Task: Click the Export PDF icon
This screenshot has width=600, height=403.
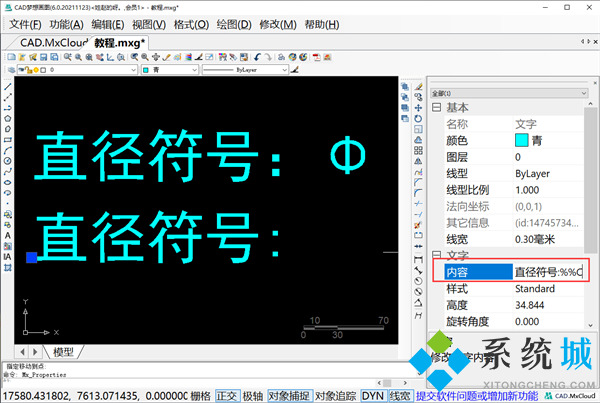Action: (x=316, y=57)
